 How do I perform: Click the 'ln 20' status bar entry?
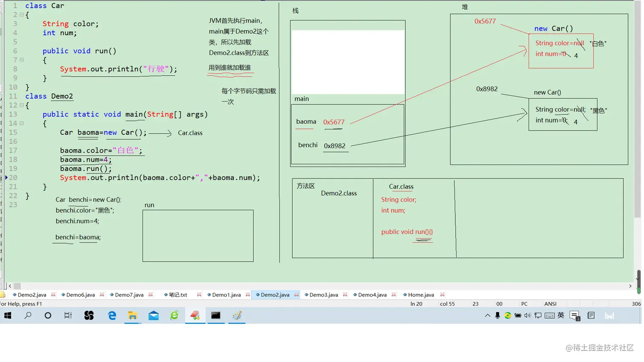416,304
